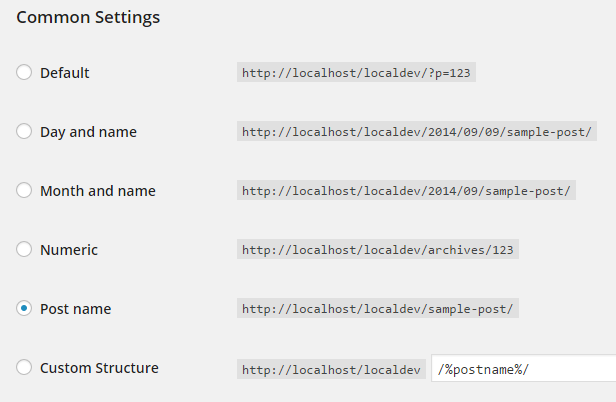
Task: Click the "Day and name" label text
Action: pos(88,132)
